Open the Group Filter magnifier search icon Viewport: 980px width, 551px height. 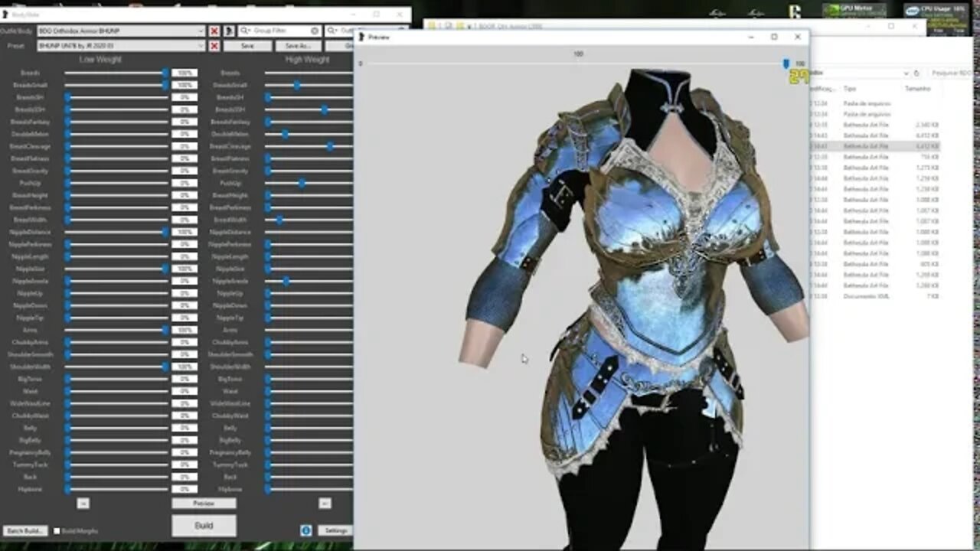pos(245,31)
